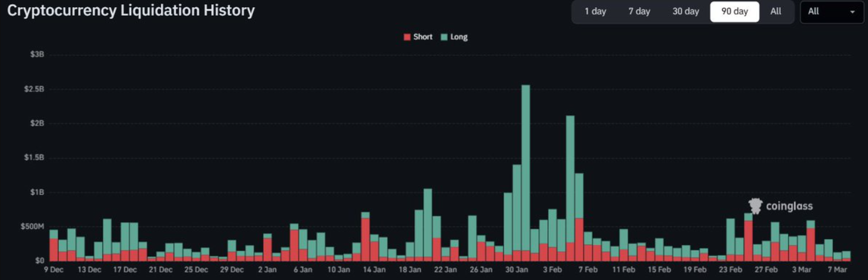The height and width of the screenshot is (280, 868).
Task: Show All time range next to 90 day
Action: click(776, 12)
